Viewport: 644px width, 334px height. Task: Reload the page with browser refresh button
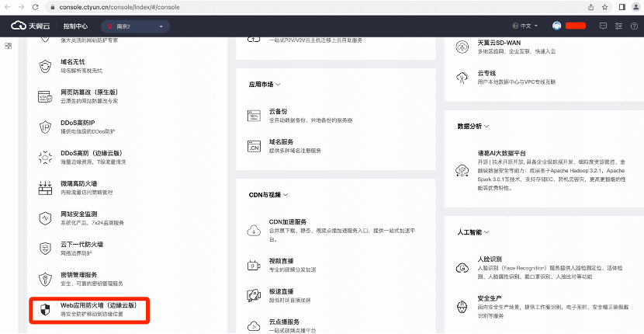tap(36, 7)
